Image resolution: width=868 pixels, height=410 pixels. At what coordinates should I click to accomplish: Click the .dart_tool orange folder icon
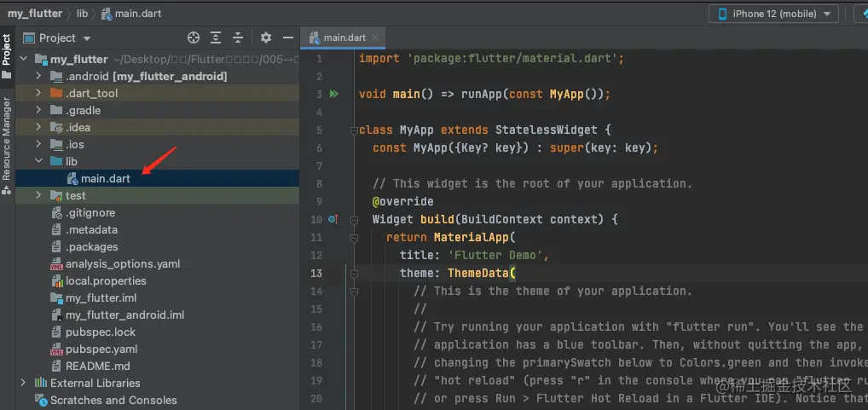(x=56, y=93)
